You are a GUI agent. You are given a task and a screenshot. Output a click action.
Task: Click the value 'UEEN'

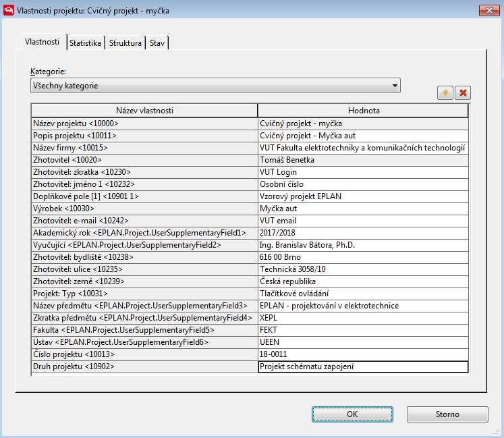point(363,342)
